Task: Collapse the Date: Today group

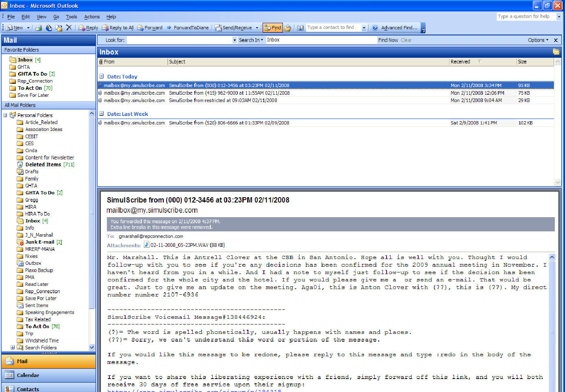Action: click(x=102, y=76)
